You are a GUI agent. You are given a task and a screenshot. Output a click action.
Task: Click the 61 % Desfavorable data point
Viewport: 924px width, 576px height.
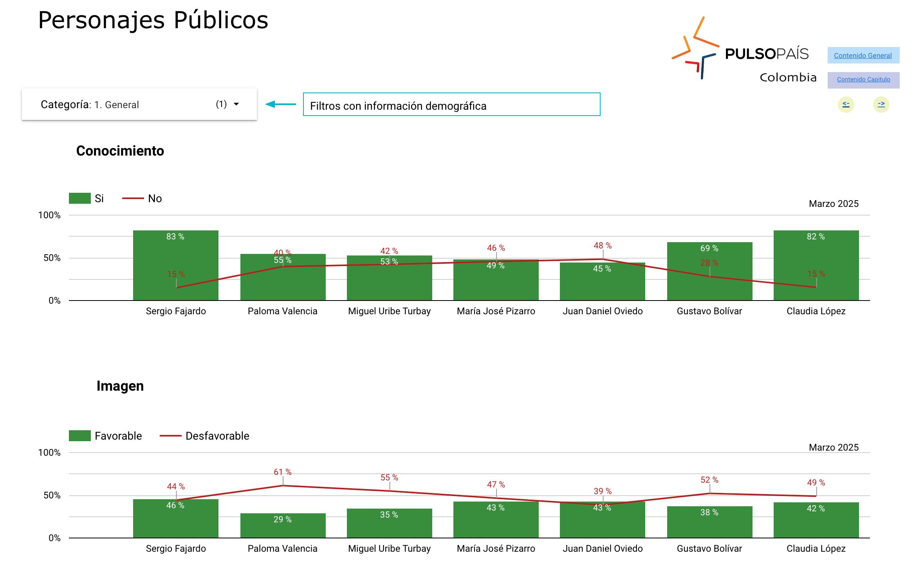coord(283,485)
